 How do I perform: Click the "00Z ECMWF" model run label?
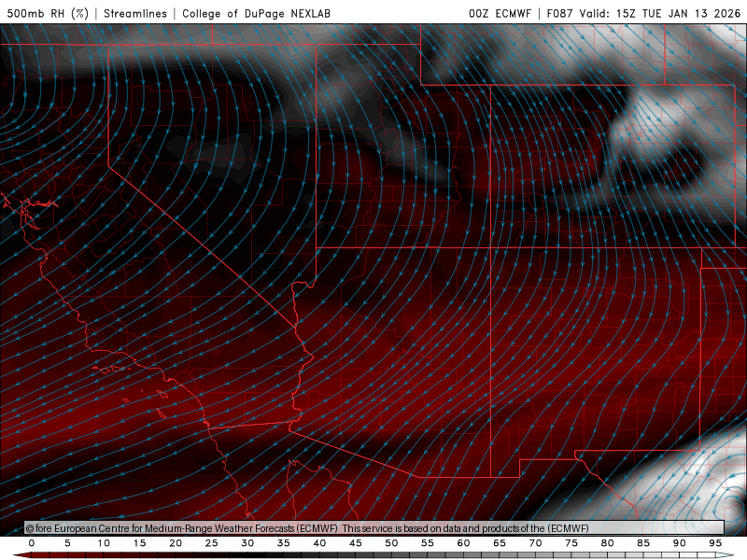[x=500, y=13]
